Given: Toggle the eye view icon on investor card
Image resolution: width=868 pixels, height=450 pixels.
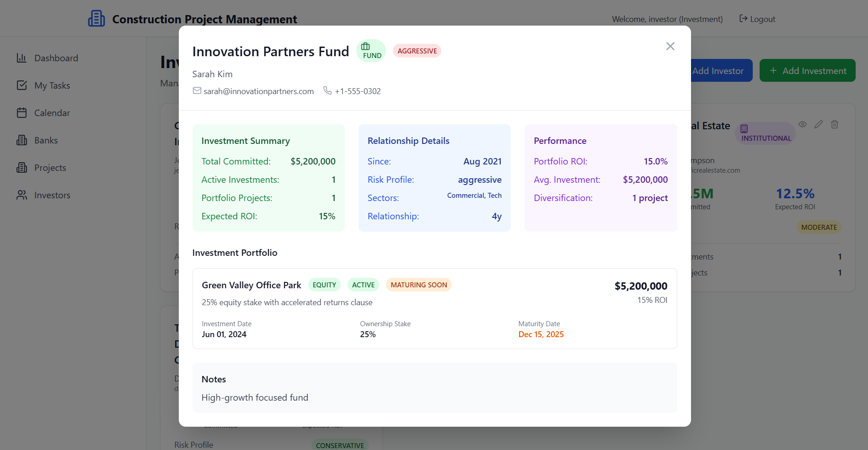Looking at the screenshot, I should [x=802, y=124].
